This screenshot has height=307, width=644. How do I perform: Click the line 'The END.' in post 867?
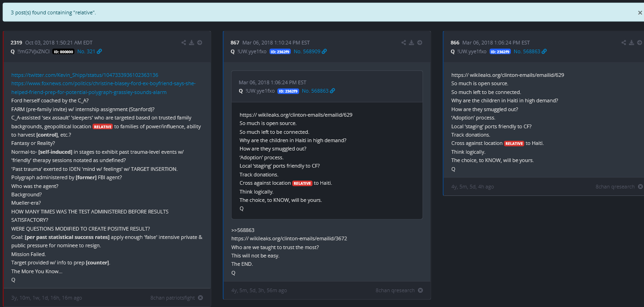242,264
